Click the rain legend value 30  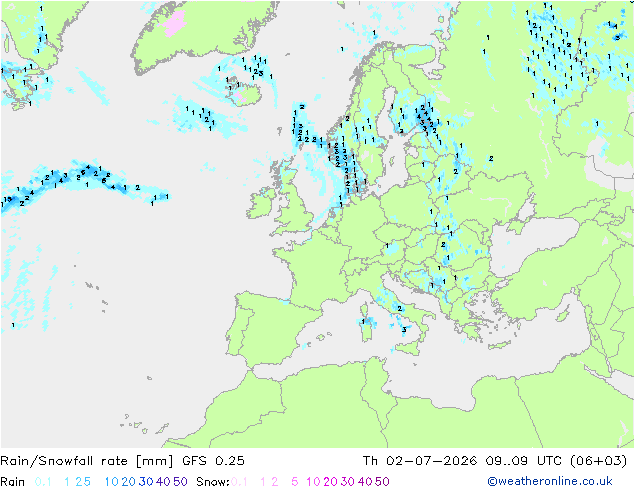[146, 482]
